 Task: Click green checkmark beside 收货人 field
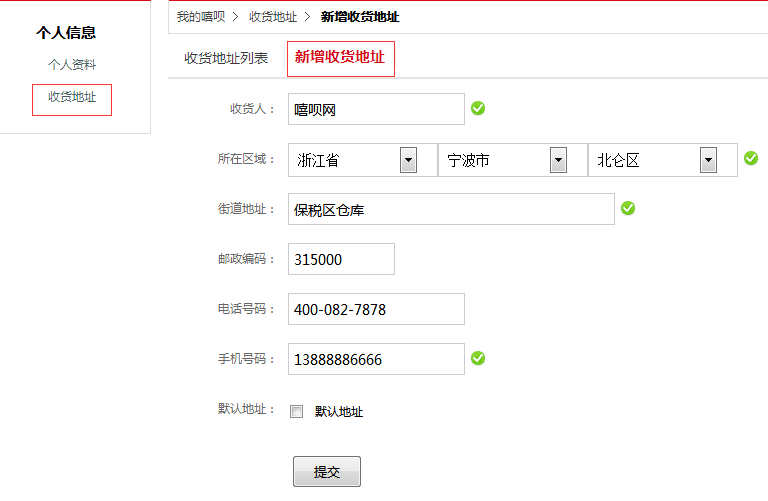[x=478, y=108]
